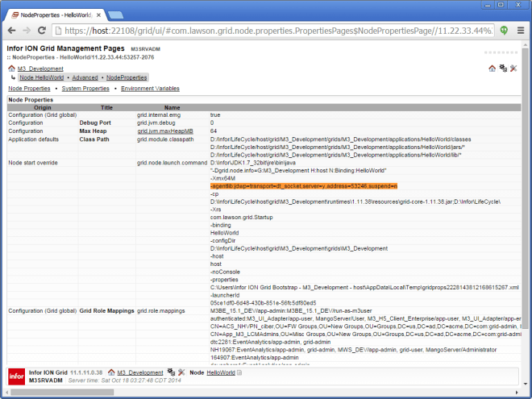Open the System Properties tab
This screenshot has width=532, height=399.
(x=85, y=88)
